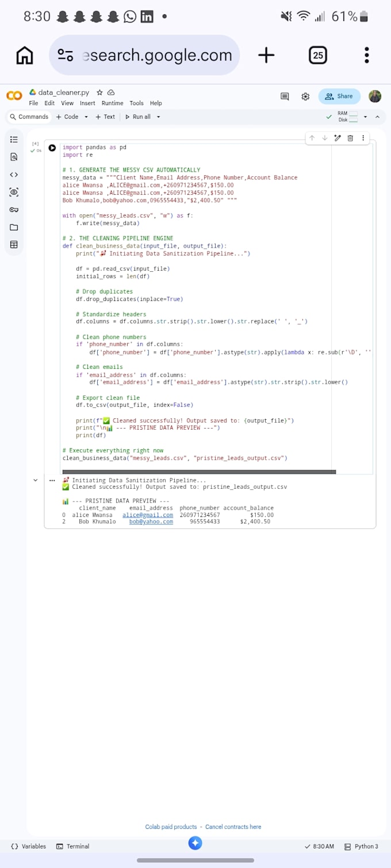This screenshot has height=868, width=391.
Task: Open the Insert menu
Action: pos(87,103)
